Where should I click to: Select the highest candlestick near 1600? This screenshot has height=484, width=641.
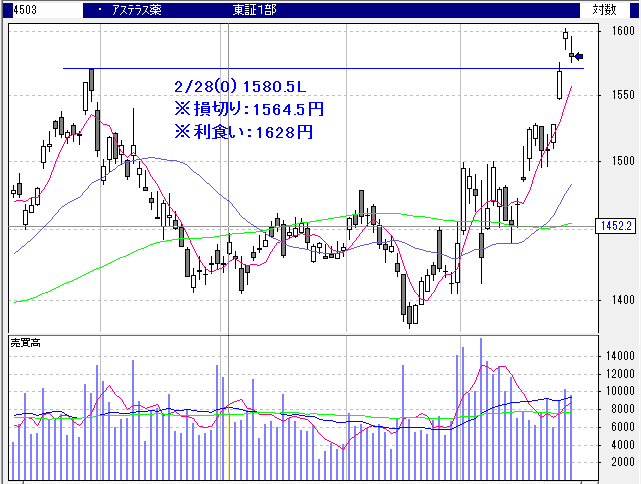coord(565,36)
